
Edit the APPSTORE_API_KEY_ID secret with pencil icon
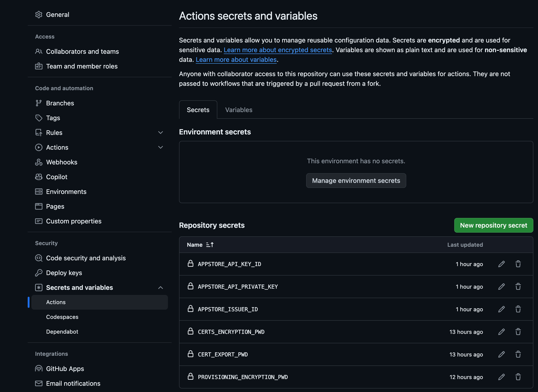click(x=501, y=264)
